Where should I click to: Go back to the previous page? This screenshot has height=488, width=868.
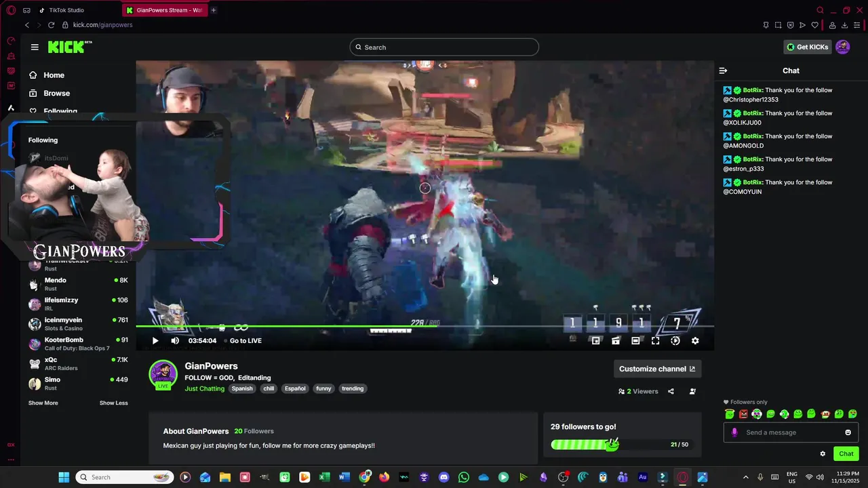(x=27, y=25)
